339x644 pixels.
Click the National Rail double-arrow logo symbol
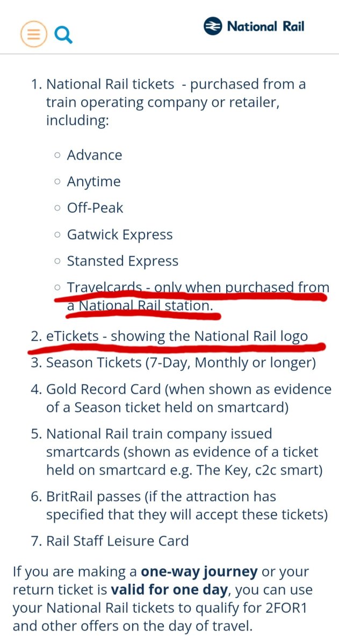pyautogui.click(x=213, y=26)
